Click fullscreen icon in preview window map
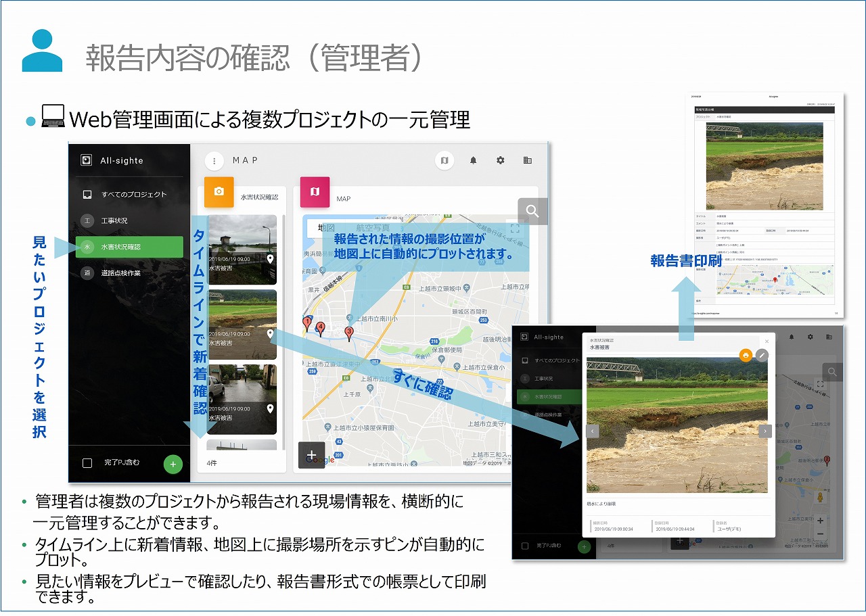 point(820,384)
